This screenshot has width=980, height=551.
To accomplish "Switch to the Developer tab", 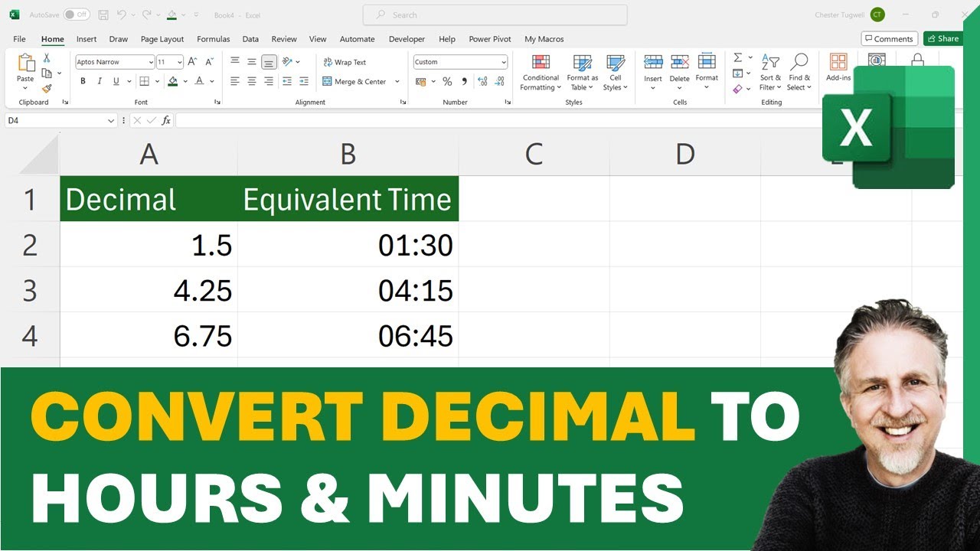I will (407, 39).
